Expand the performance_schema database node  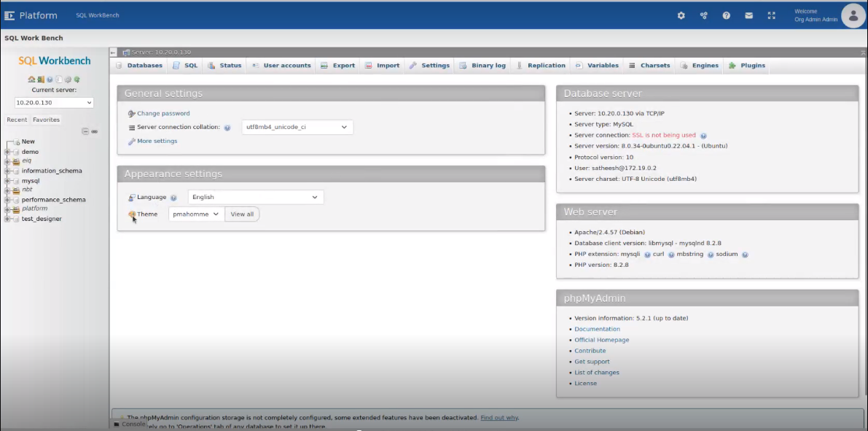tap(8, 199)
